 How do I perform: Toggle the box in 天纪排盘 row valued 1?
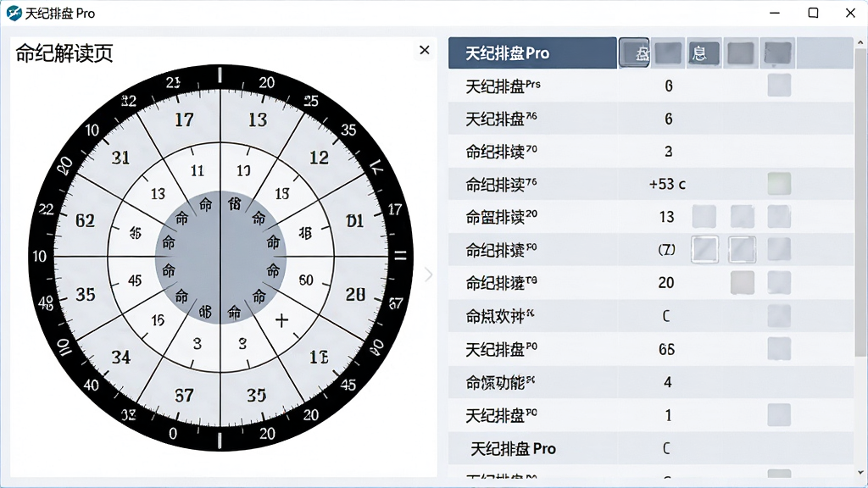point(779,415)
